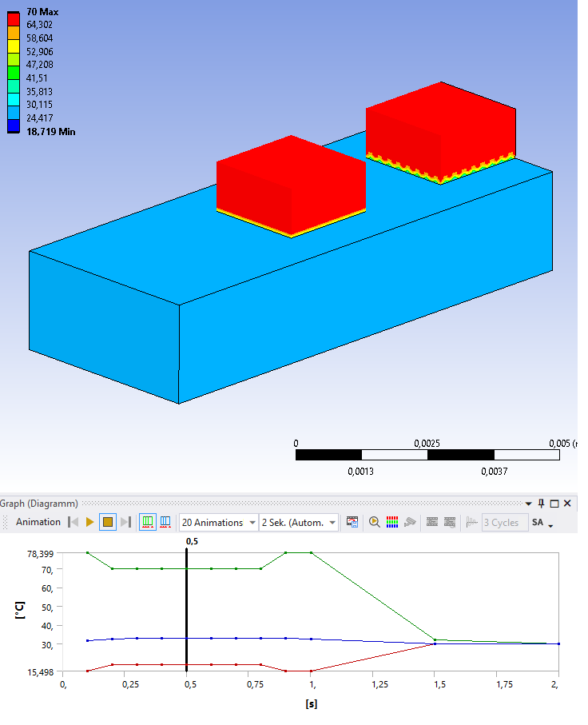Click the toolbar drag handle beside Animation
588x725 pixels.
6,523
